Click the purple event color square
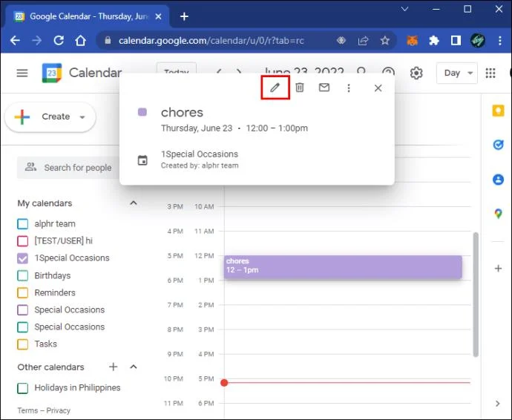Image resolution: width=512 pixels, height=420 pixels. pos(142,112)
